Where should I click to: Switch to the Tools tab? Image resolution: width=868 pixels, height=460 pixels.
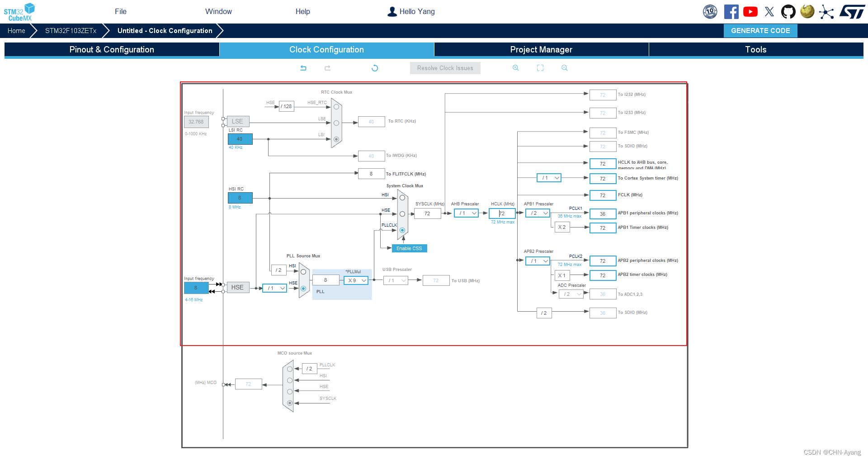coord(756,50)
